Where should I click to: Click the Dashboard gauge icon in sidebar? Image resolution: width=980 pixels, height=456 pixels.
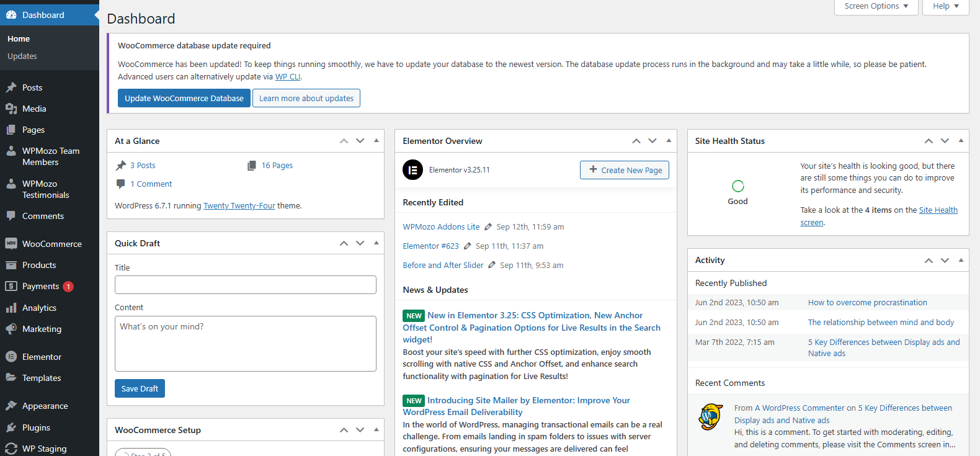coord(11,15)
